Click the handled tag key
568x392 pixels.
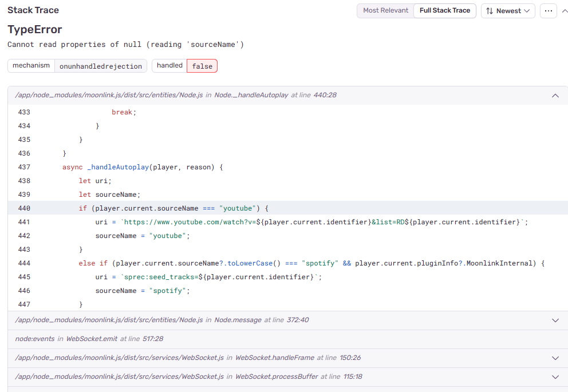169,66
